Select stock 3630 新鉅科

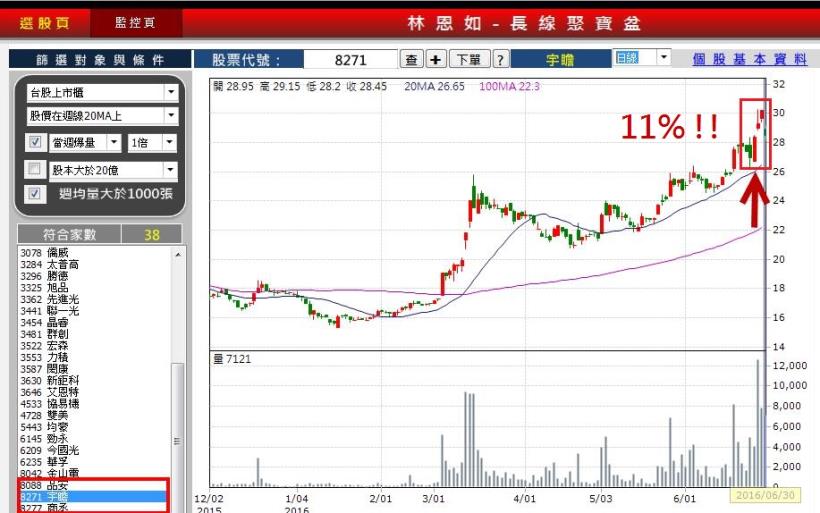(x=50, y=380)
